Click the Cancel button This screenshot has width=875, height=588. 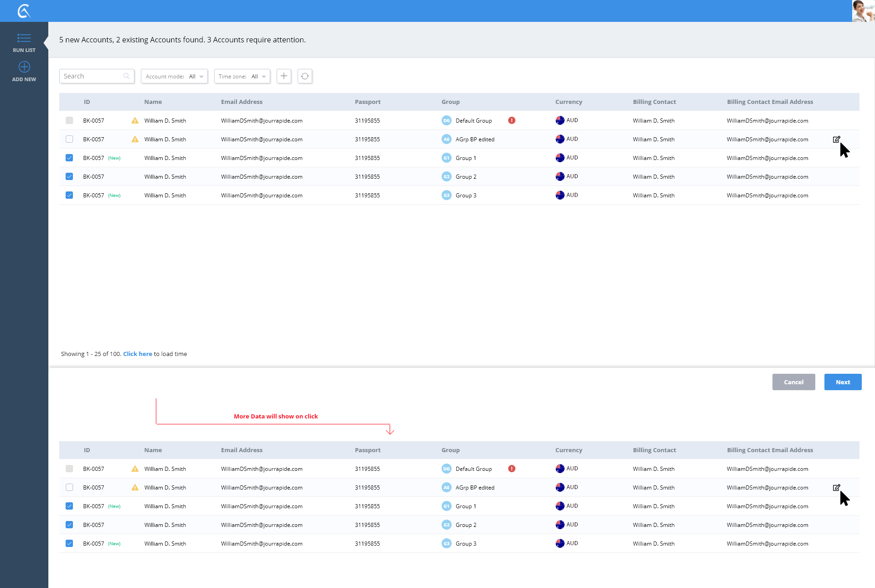(x=793, y=382)
